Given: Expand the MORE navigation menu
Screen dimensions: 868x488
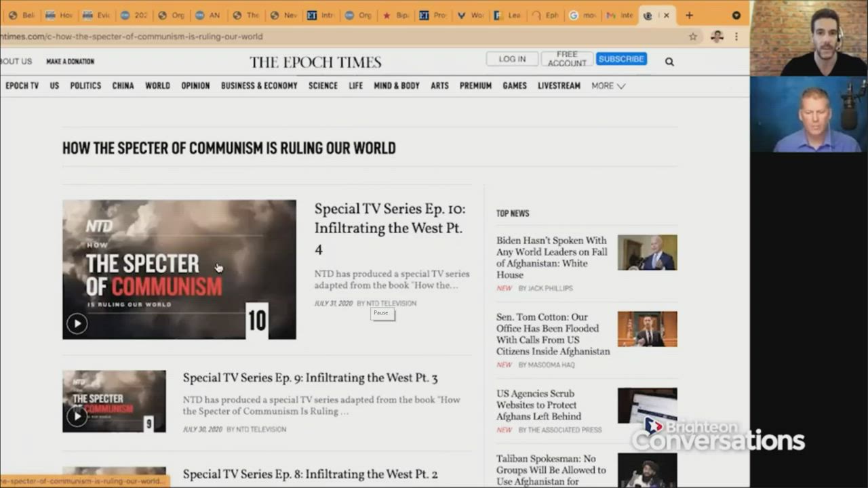Looking at the screenshot, I should coord(608,86).
